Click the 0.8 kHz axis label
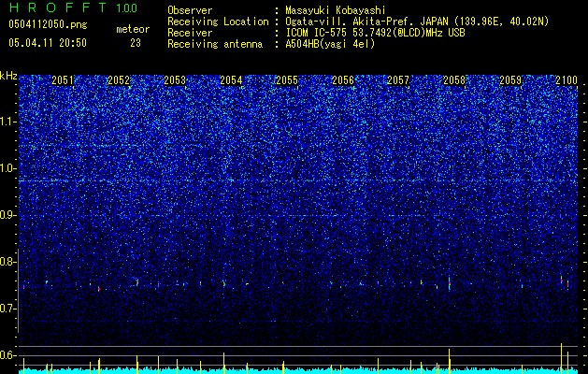This screenshot has width=588, height=374. (8, 262)
